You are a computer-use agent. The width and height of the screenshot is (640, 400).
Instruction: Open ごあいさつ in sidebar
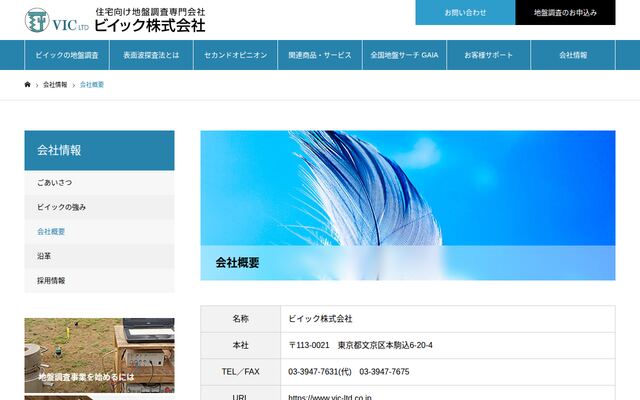point(99,182)
